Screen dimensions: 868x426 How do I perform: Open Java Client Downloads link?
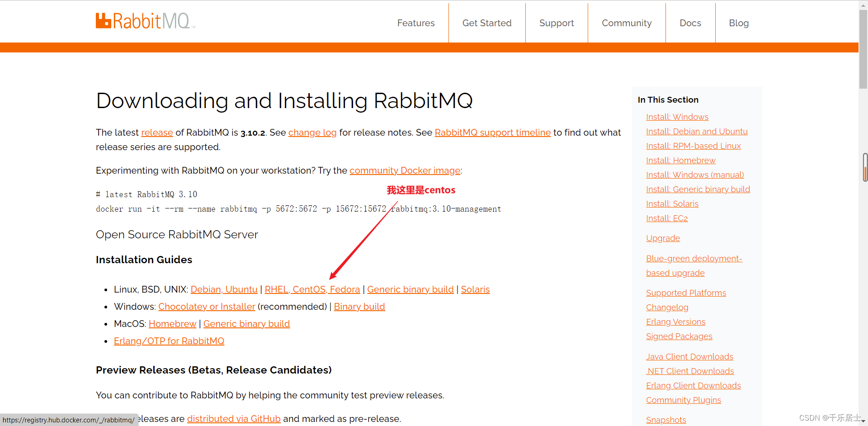point(689,357)
